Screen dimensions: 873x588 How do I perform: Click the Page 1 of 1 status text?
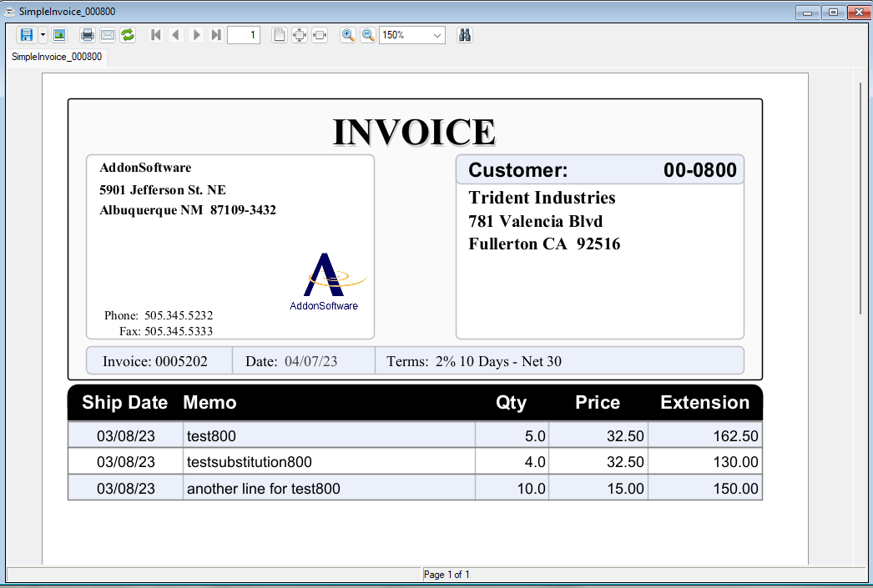point(447,575)
